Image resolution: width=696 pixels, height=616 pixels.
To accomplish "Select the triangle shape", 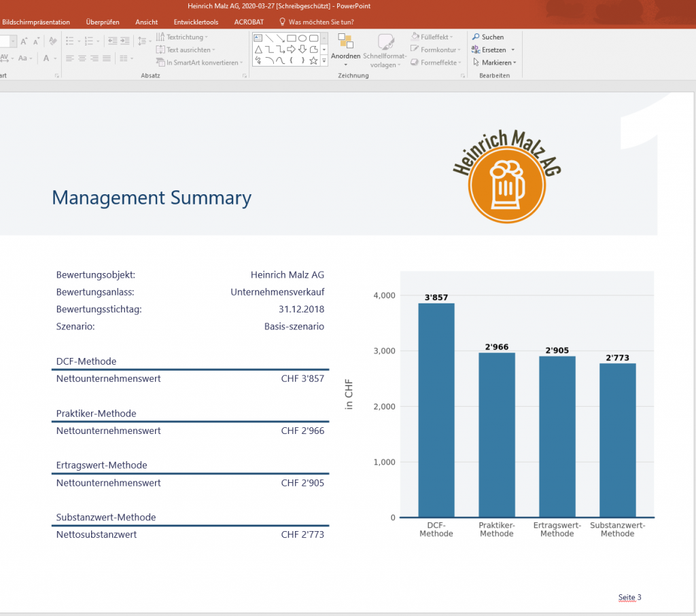I will 258,49.
